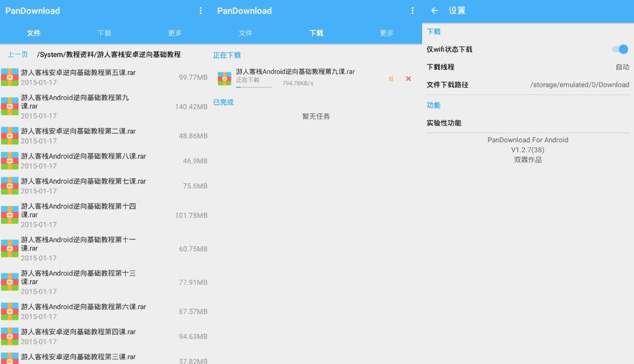
Task: Select the 下载 tab in the download panel
Action: point(316,33)
